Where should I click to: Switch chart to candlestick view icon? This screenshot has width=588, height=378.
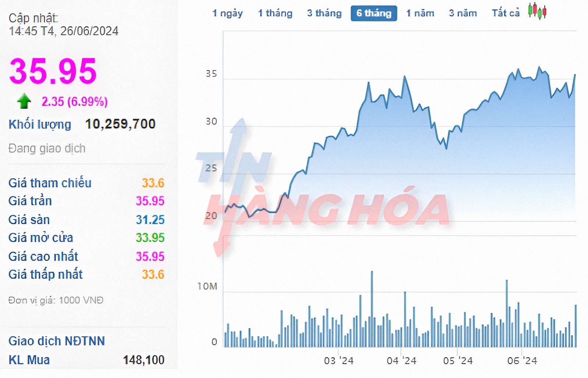tap(537, 11)
